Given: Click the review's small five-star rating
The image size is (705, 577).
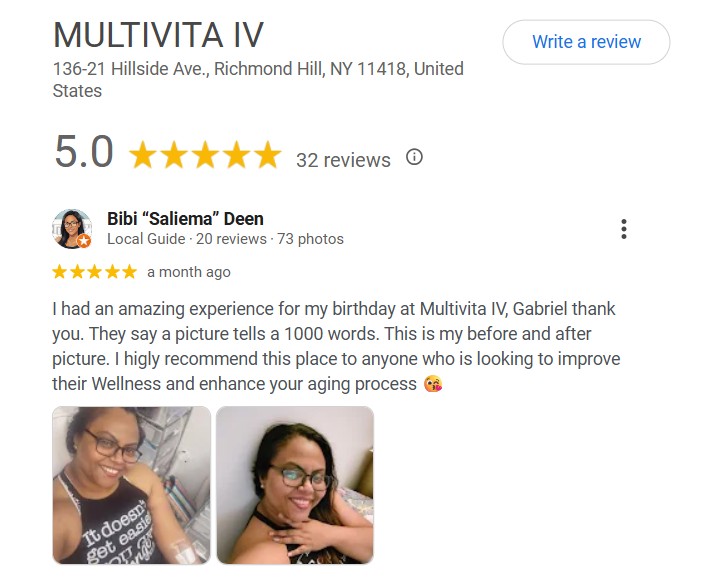Looking at the screenshot, I should coord(94,272).
